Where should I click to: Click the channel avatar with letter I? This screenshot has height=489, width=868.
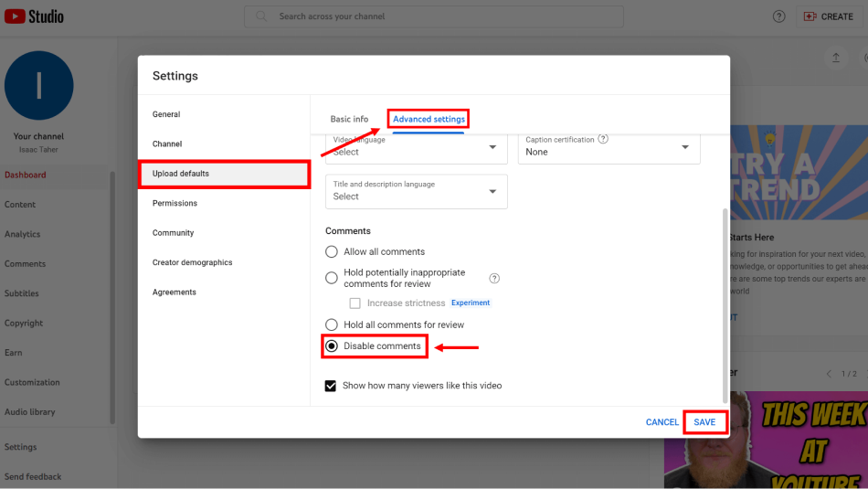pos(38,85)
